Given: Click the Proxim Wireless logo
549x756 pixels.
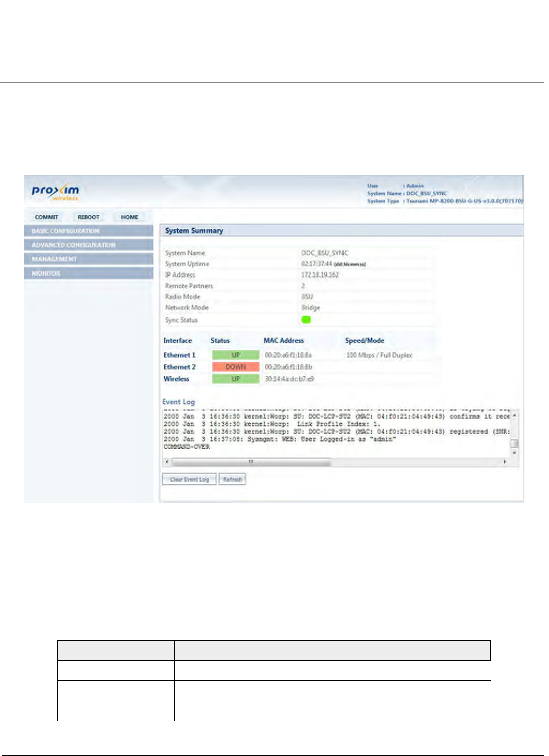Looking at the screenshot, I should (55, 192).
